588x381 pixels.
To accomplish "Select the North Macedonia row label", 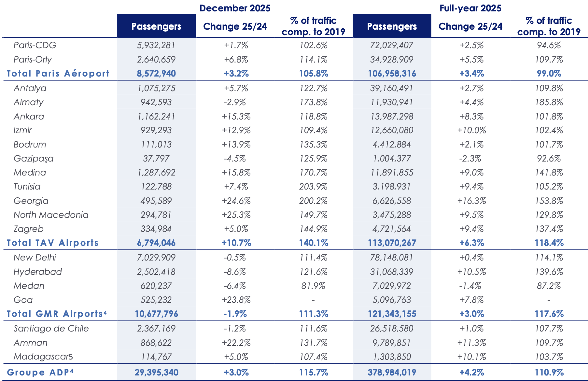I will click(51, 215).
